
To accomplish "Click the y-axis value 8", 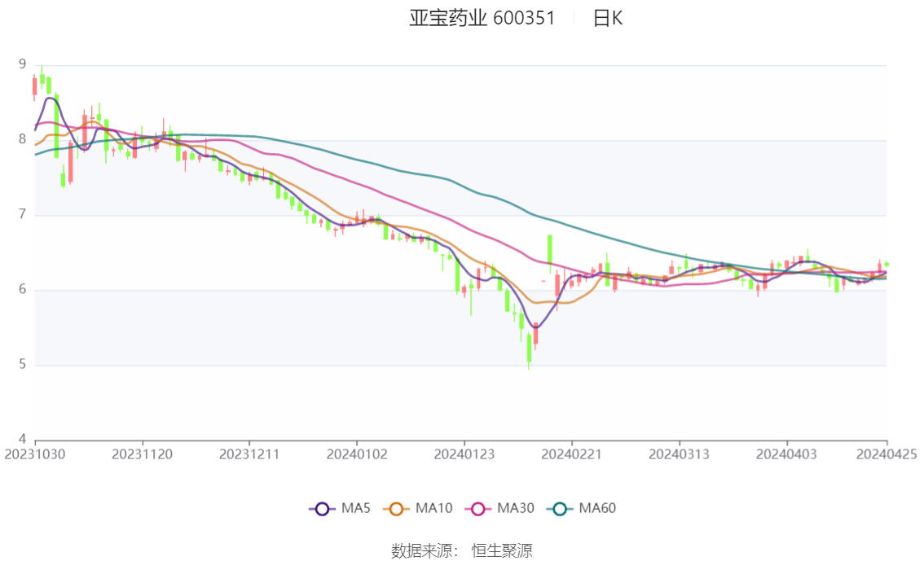I will click(22, 139).
